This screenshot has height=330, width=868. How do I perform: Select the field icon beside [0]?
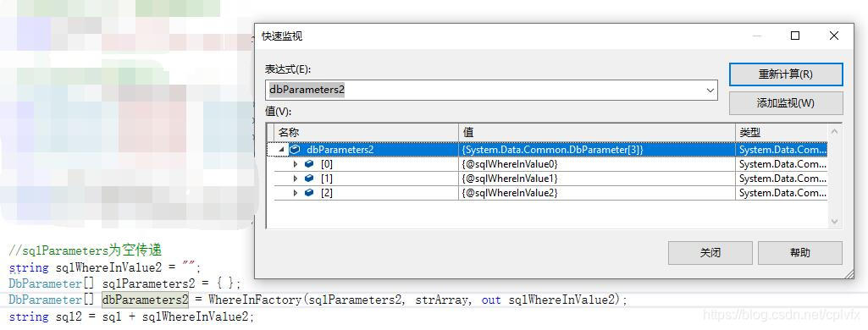[x=309, y=164]
